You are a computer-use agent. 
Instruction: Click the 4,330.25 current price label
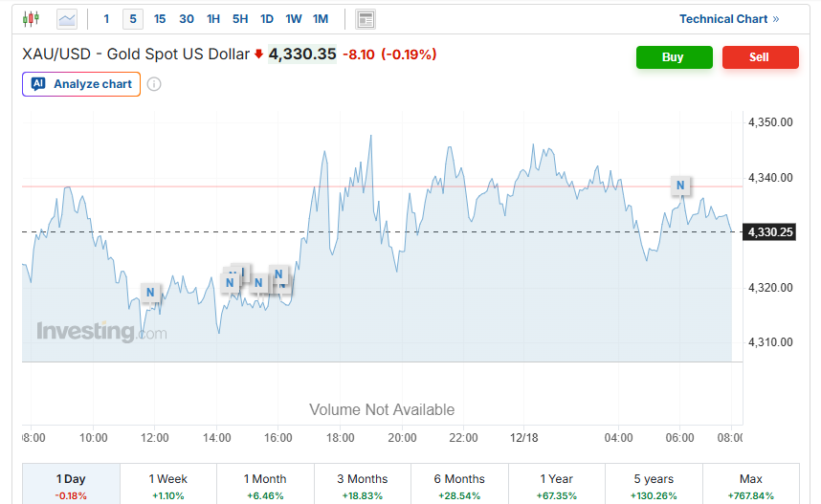(x=770, y=232)
